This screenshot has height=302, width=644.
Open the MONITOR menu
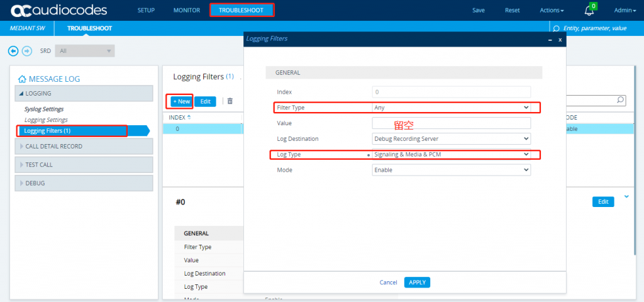point(186,10)
